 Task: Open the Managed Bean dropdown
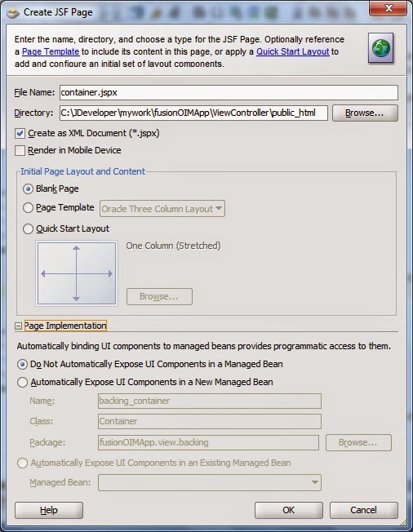pos(210,482)
